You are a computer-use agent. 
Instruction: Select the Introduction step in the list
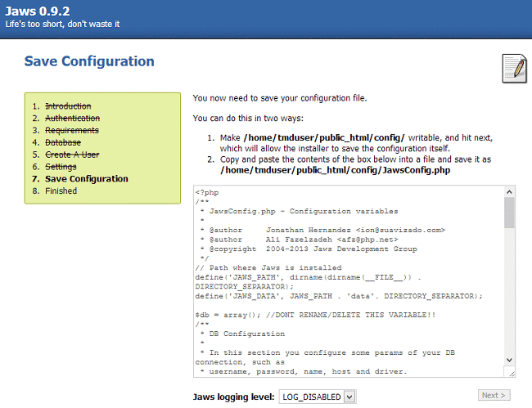click(x=68, y=106)
